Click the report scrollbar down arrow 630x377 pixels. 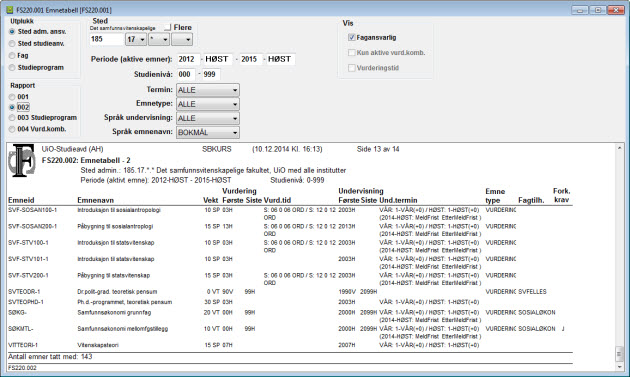coord(619,367)
